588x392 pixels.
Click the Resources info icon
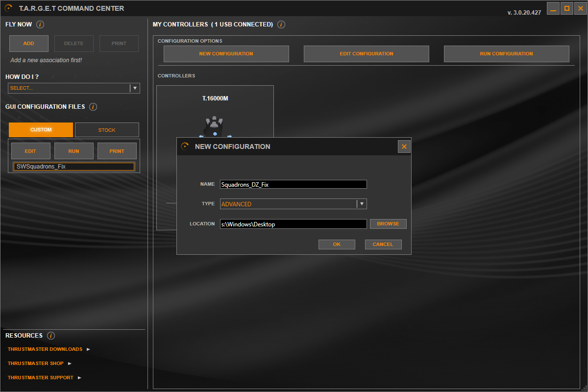tap(51, 336)
